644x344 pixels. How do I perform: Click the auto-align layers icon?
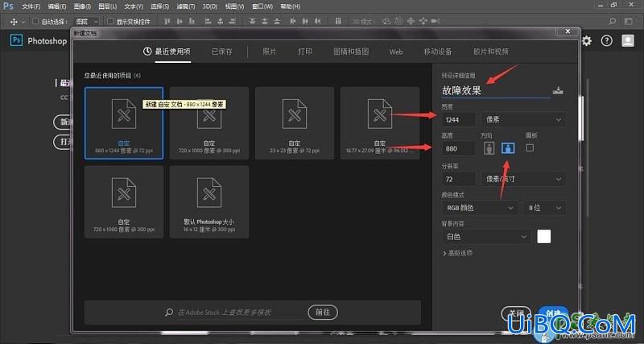click(x=337, y=22)
